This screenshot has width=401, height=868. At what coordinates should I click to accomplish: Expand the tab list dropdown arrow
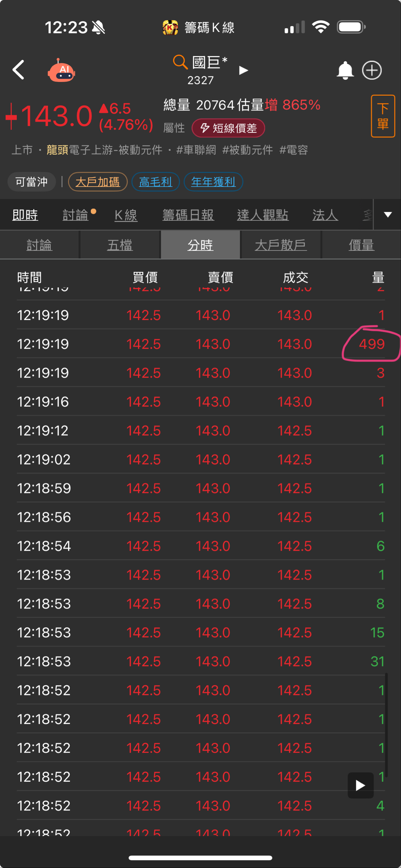[388, 215]
